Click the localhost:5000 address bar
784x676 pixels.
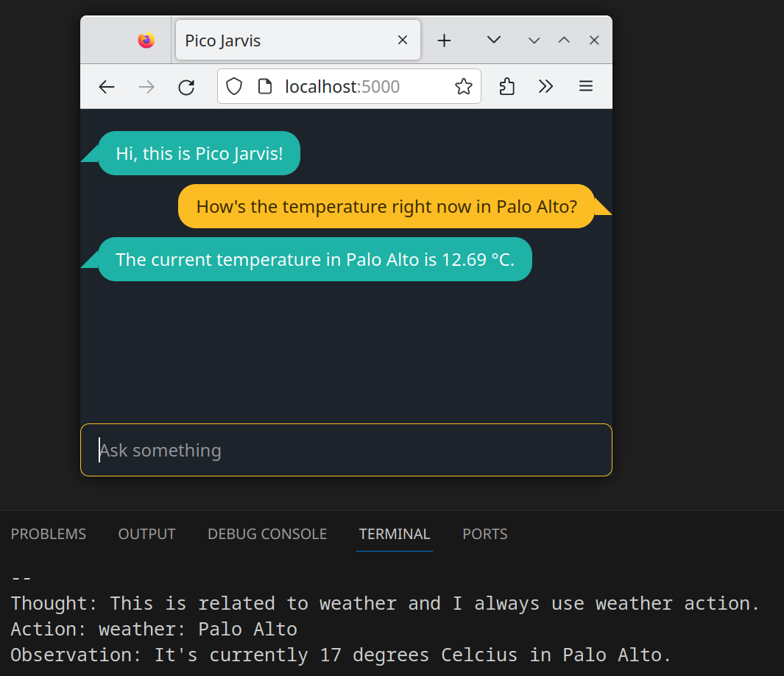pos(349,86)
